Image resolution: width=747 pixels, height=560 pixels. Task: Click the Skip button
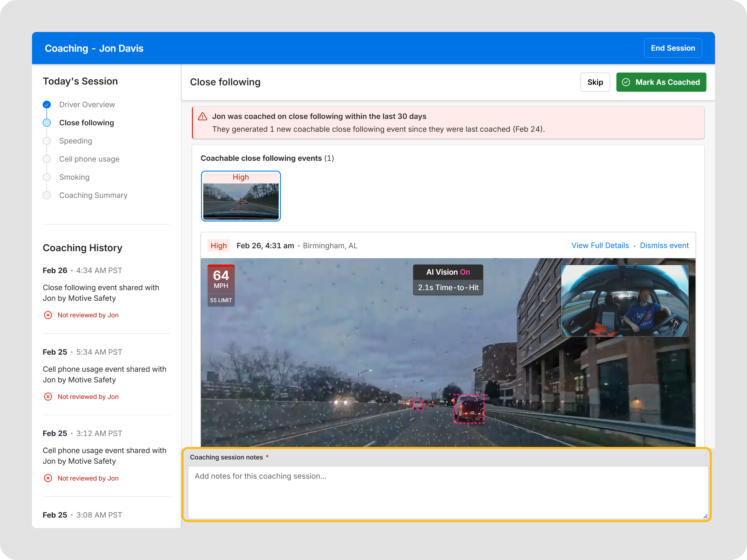pyautogui.click(x=595, y=82)
